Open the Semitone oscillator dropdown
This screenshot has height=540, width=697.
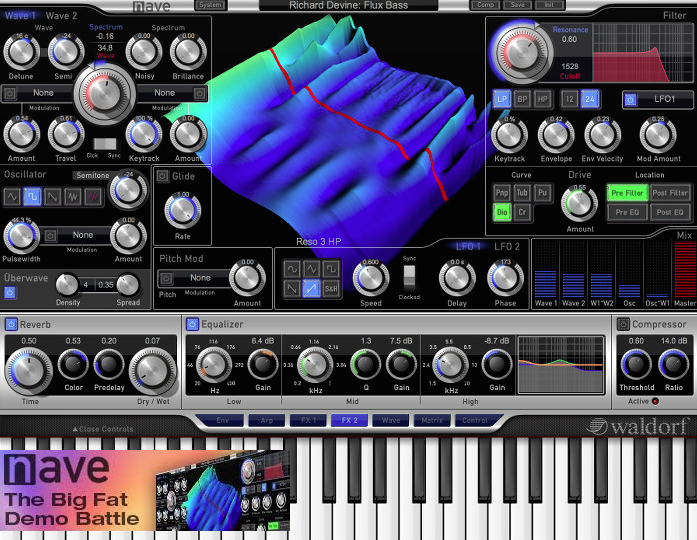click(x=92, y=176)
